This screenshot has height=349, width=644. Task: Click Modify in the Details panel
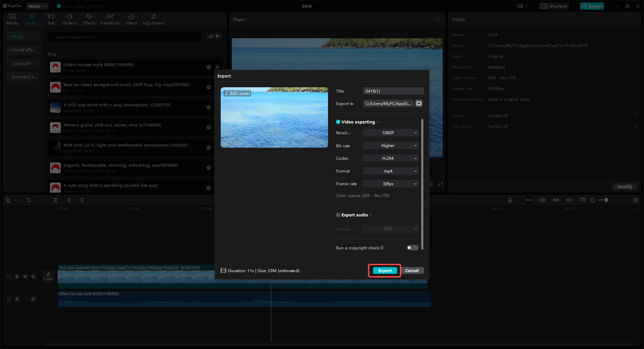pyautogui.click(x=624, y=187)
